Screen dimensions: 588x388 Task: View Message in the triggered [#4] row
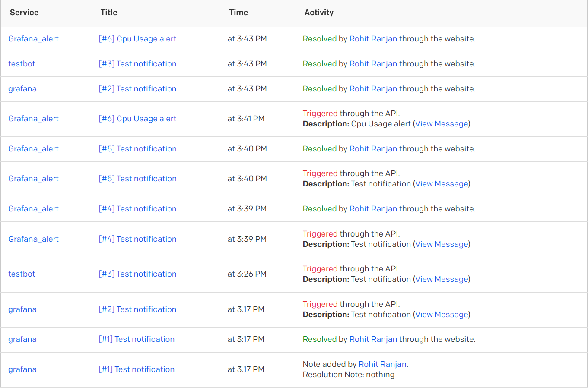442,244
